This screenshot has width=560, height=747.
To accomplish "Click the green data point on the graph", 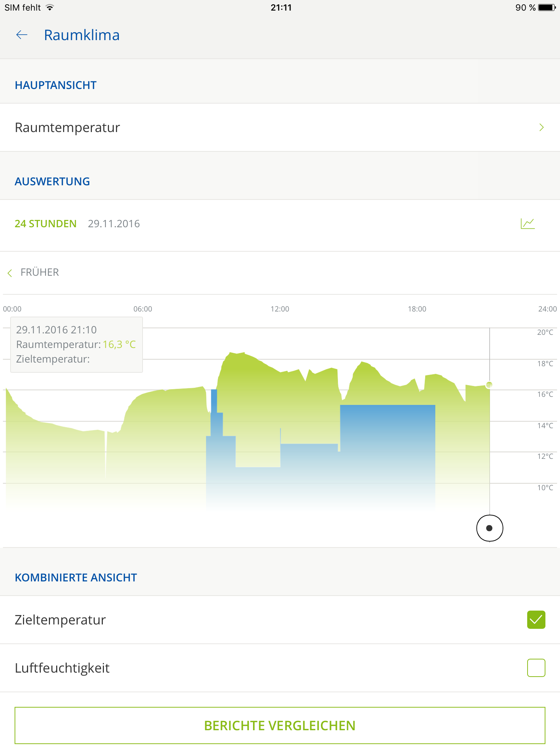I will [x=489, y=384].
